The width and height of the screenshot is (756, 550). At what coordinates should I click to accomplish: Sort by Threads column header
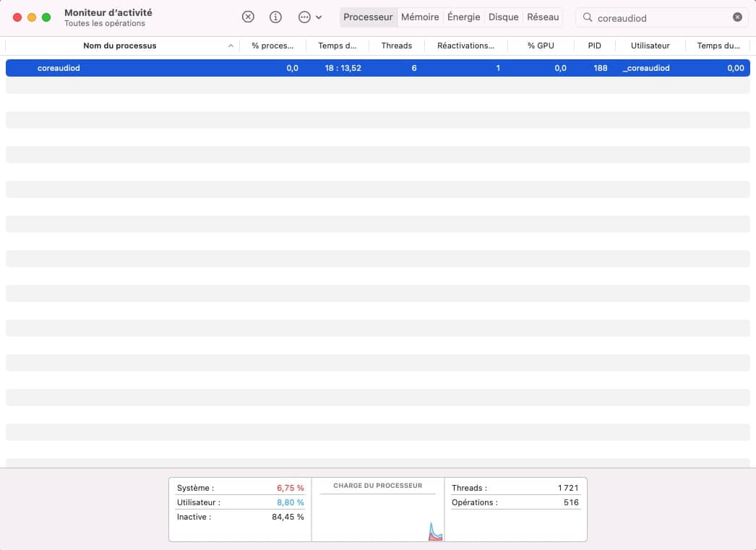click(x=396, y=46)
